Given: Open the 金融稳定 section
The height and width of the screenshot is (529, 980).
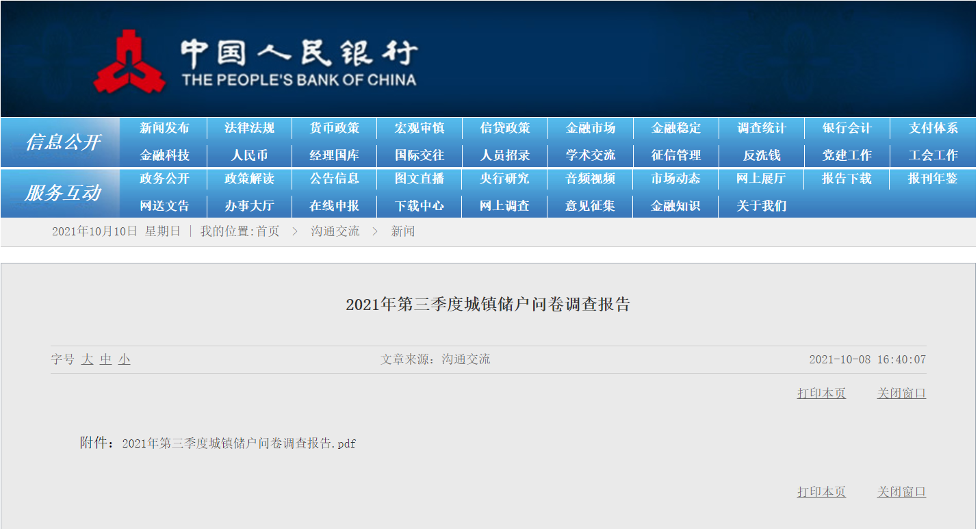Looking at the screenshot, I should coord(676,128).
